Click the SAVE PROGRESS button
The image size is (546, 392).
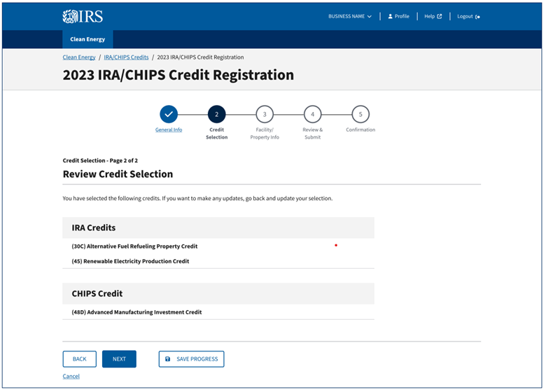192,359
